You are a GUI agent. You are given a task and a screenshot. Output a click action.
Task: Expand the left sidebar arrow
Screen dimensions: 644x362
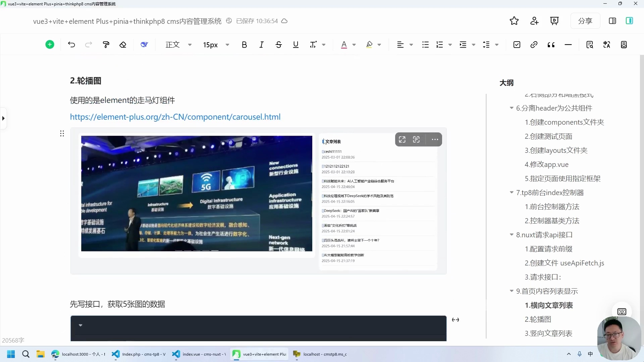point(3,118)
